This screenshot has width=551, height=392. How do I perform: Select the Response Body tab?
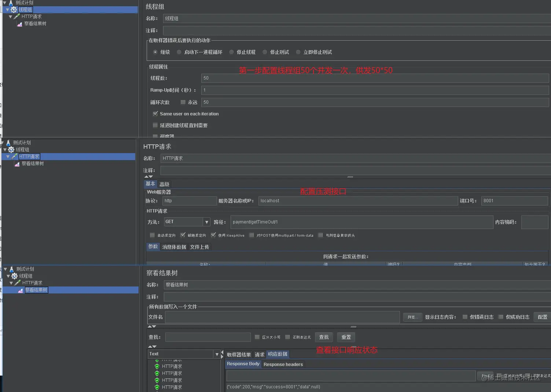[243, 364]
